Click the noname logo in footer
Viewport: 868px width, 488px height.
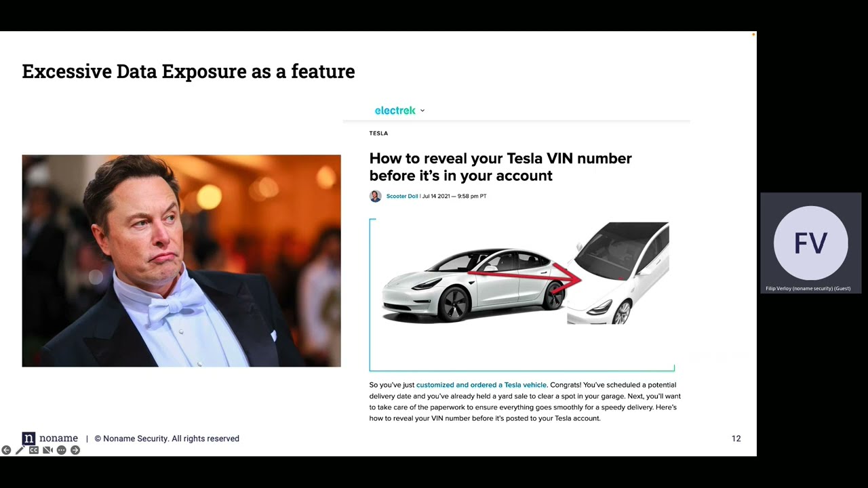pyautogui.click(x=50, y=439)
